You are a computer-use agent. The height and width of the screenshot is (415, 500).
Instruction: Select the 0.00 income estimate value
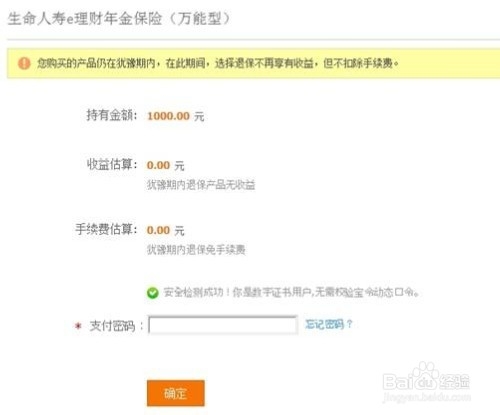pyautogui.click(x=158, y=165)
